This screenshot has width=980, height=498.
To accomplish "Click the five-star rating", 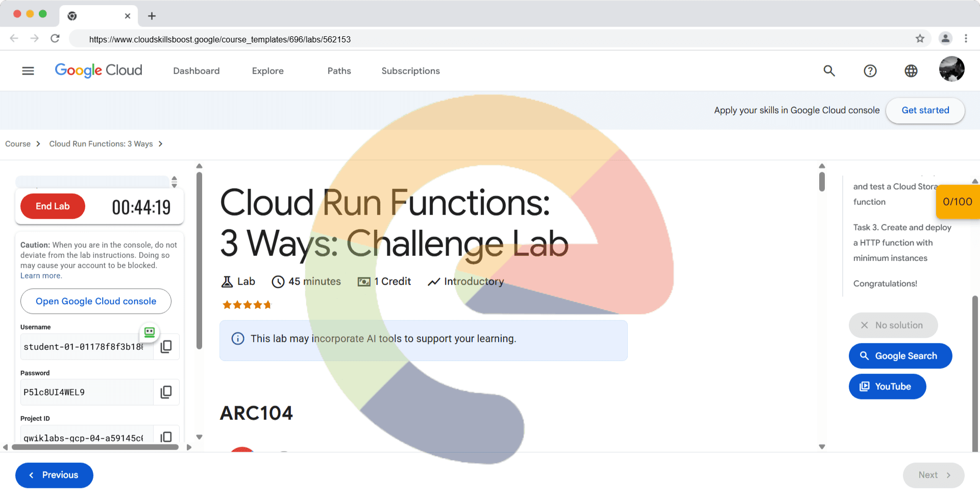I will (247, 305).
